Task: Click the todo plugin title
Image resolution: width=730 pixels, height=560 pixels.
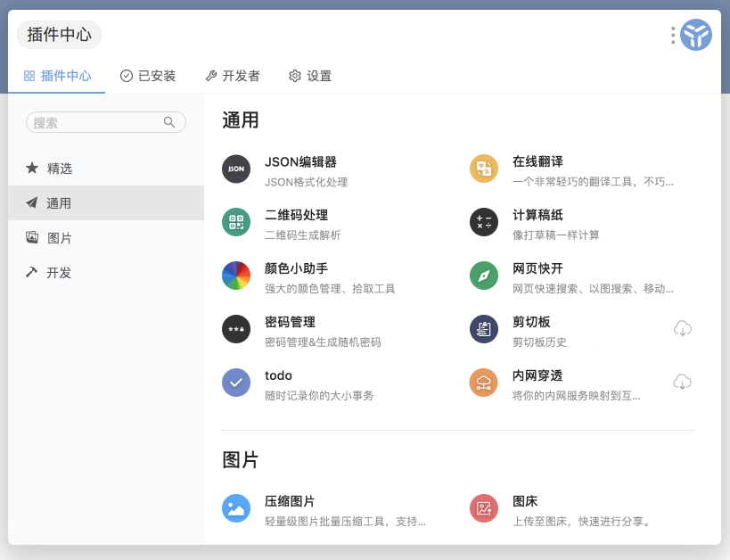Action: click(278, 375)
